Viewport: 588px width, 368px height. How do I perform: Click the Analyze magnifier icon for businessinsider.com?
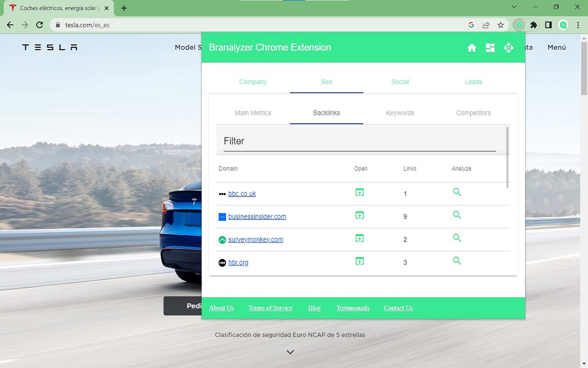pyautogui.click(x=457, y=215)
